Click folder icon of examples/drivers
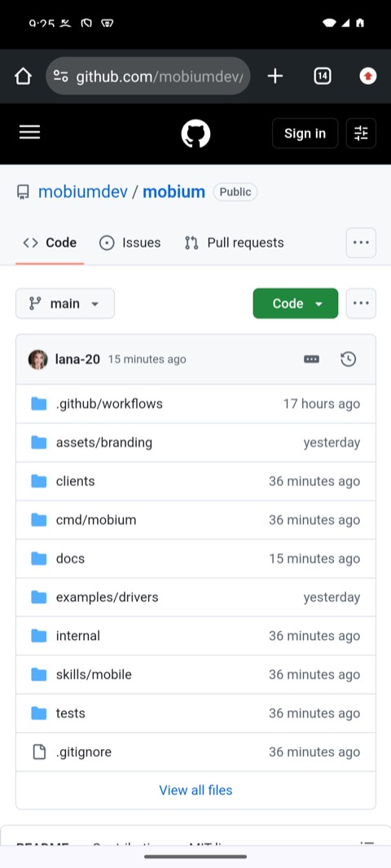The image size is (391, 868). click(x=39, y=598)
